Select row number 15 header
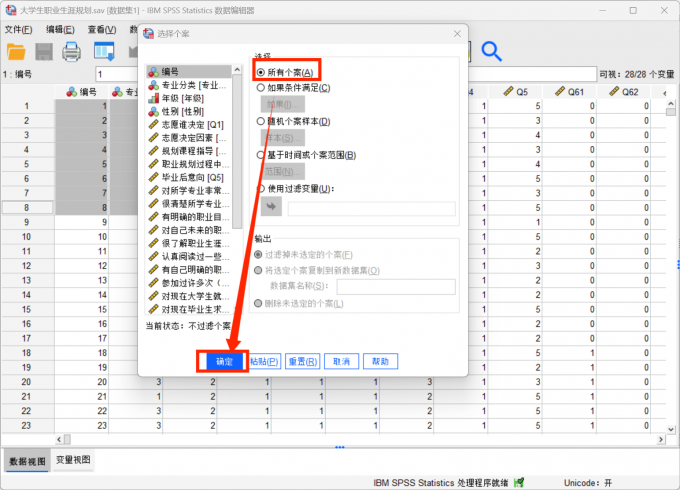 tap(27, 309)
